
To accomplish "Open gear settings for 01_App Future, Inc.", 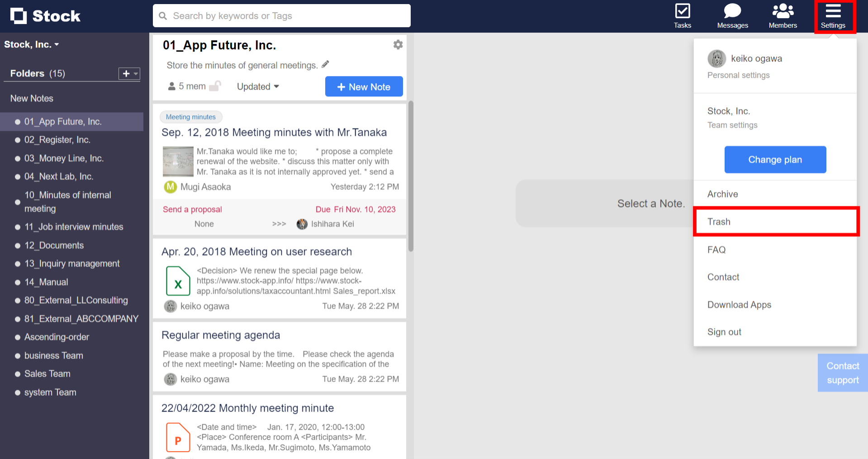I will pos(398,44).
